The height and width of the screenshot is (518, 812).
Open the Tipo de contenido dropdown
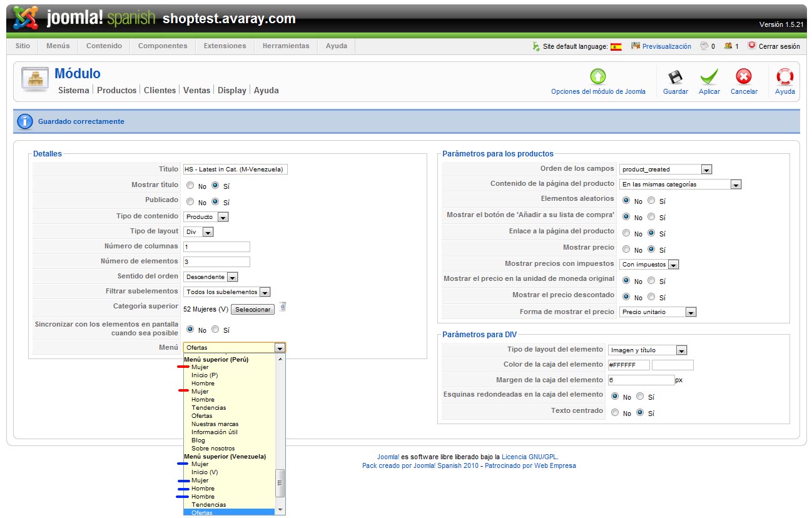click(206, 216)
